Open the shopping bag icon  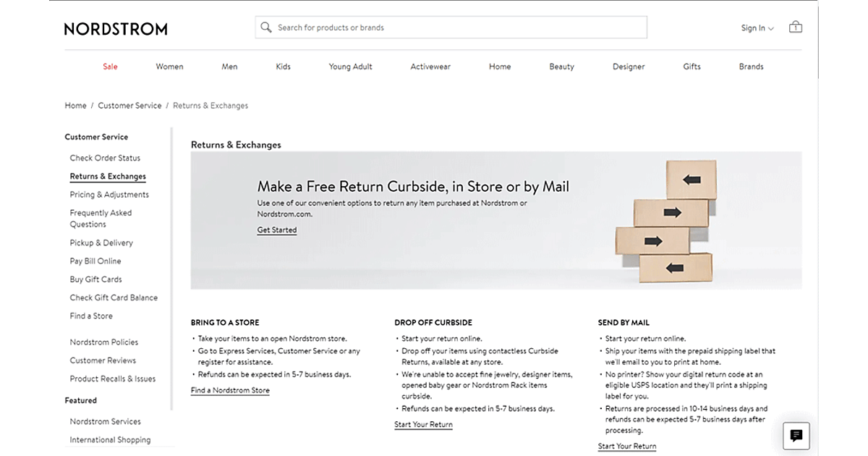[796, 28]
